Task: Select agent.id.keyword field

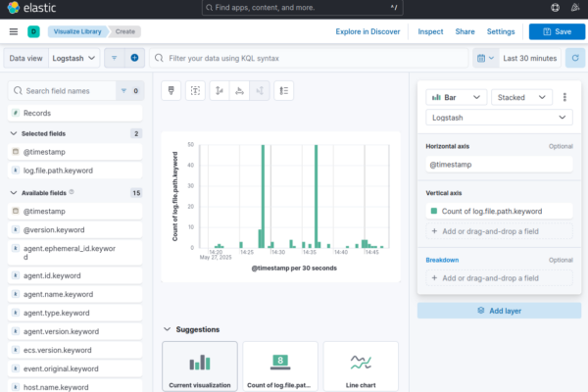Action: 75,275
